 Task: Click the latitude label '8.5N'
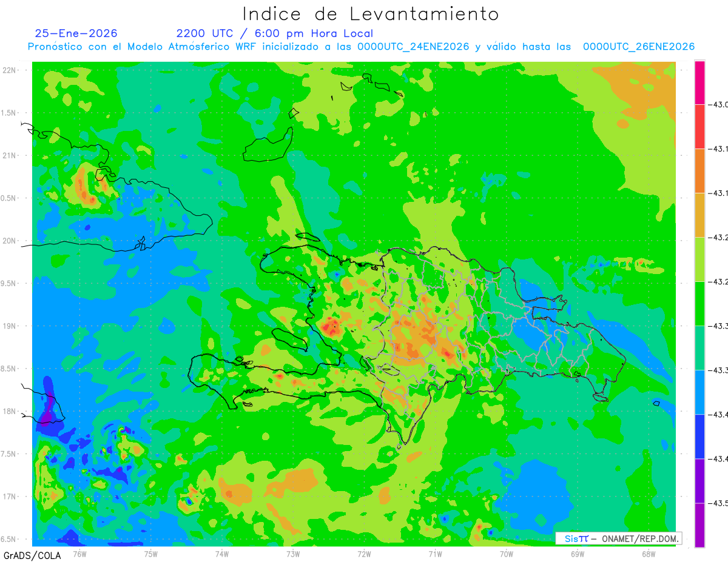9,369
